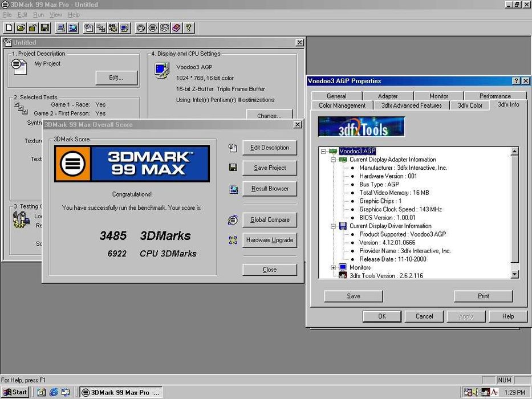Click the selected tests checkmarks toolbar icon
This screenshot has height=399, width=532.
101,28
